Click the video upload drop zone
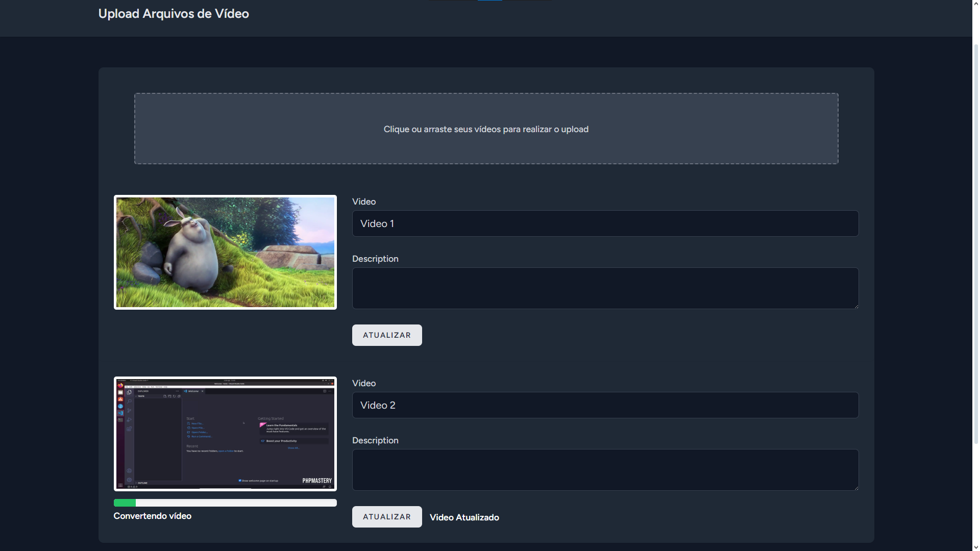Viewport: 980px width, 551px height. (x=486, y=129)
